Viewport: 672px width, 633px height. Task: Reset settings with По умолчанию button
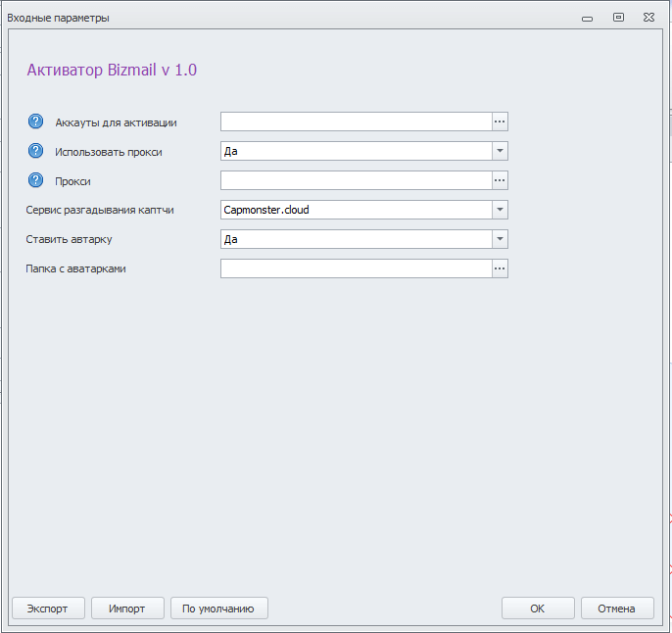219,609
